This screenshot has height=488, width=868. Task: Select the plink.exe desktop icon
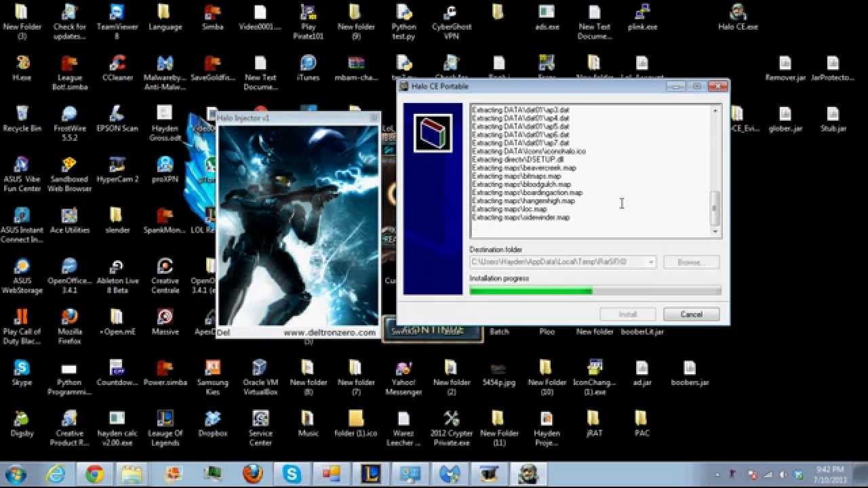(x=642, y=18)
